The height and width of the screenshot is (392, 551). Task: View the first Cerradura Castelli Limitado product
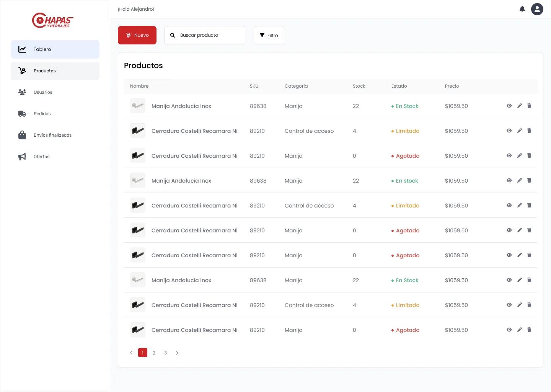click(509, 131)
